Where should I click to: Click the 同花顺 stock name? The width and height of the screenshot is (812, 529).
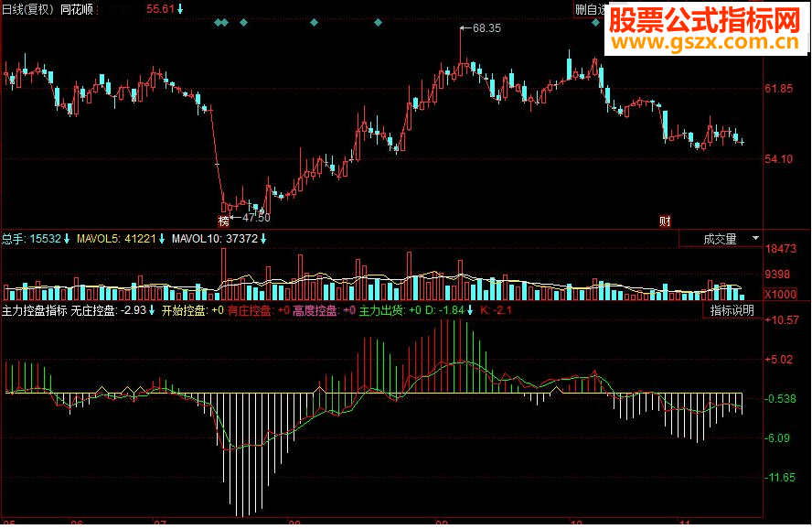77,9
